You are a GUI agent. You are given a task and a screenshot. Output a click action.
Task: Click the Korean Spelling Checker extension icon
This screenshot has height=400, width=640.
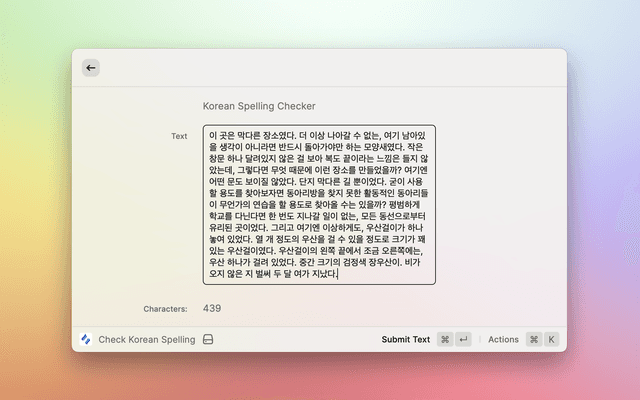coord(85,340)
